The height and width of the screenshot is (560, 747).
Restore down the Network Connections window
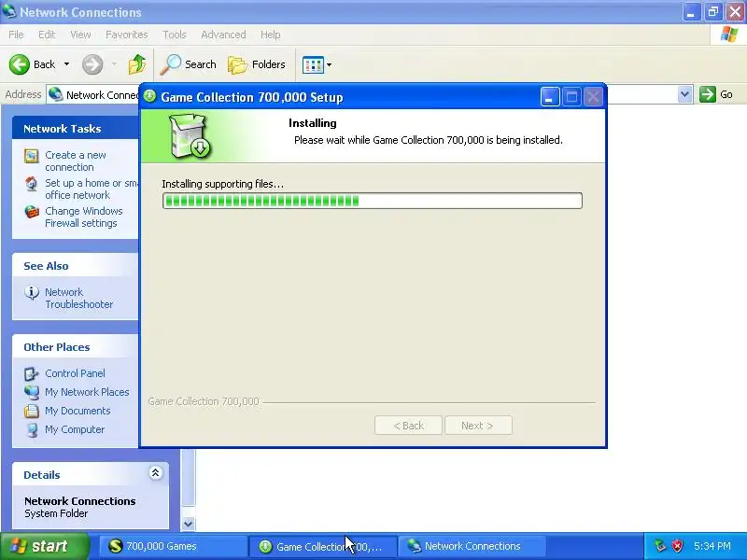click(713, 12)
